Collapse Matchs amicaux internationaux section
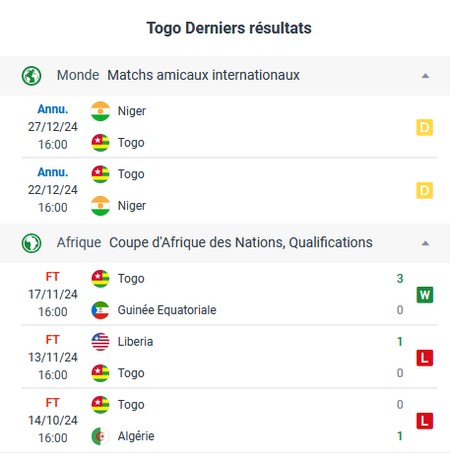 (x=425, y=76)
